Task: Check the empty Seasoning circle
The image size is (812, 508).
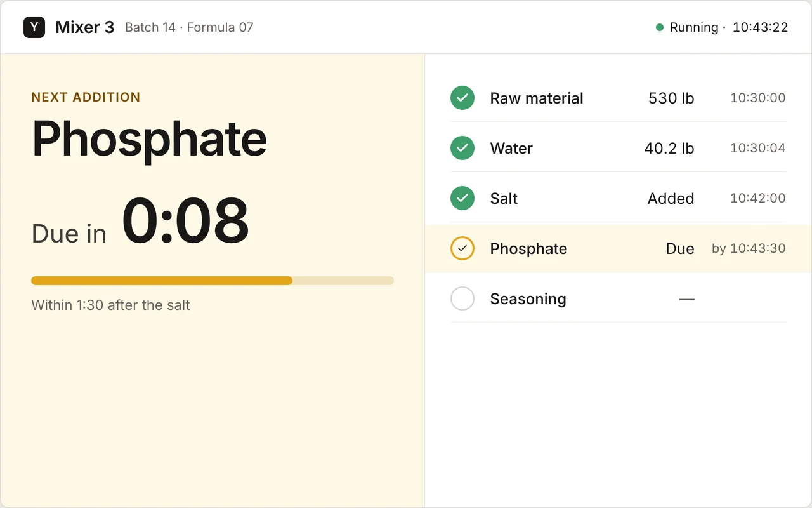Action: click(x=462, y=298)
